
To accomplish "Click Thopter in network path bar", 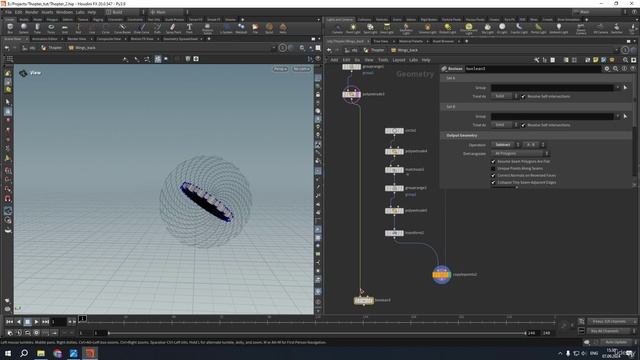I will pyautogui.click(x=375, y=50).
